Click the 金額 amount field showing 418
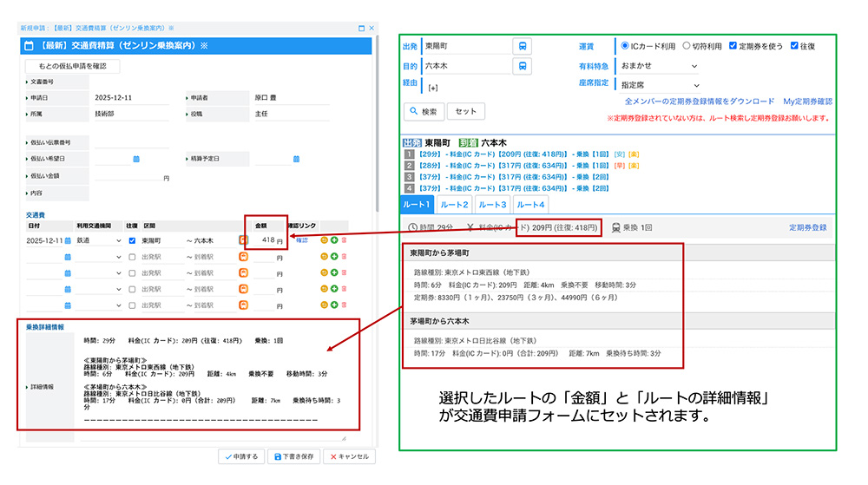Screen dimensions: 868x485 pos(264,240)
